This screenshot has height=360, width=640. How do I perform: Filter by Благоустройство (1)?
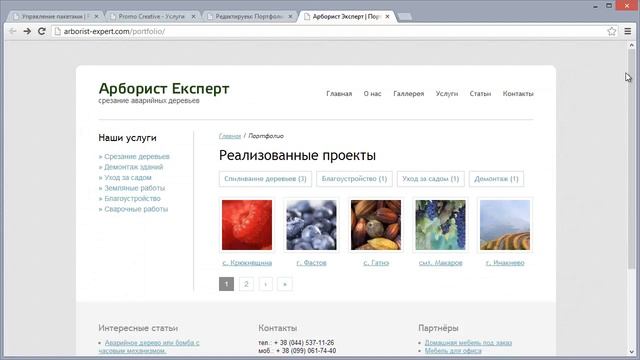point(354,179)
